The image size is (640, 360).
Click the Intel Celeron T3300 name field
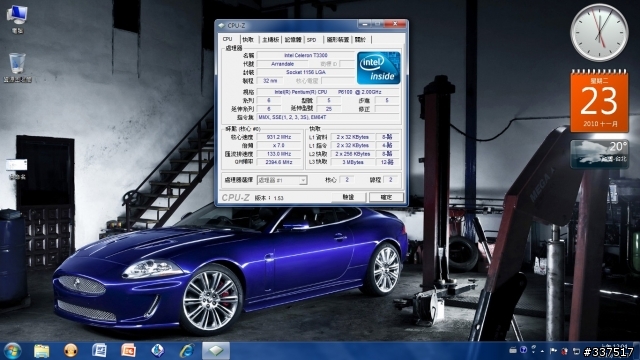(x=306, y=55)
